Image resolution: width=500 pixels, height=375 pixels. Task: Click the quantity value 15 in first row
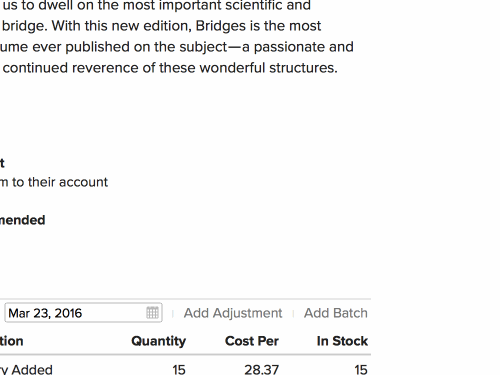(179, 369)
